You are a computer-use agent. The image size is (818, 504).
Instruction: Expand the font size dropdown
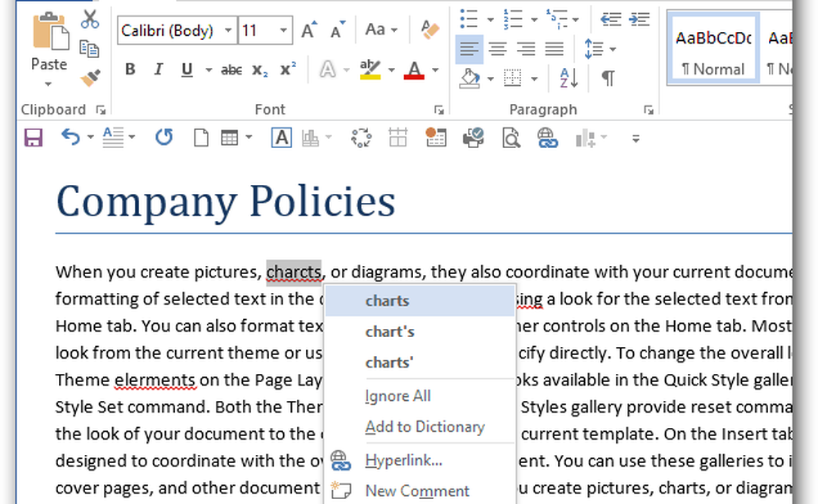click(x=283, y=31)
